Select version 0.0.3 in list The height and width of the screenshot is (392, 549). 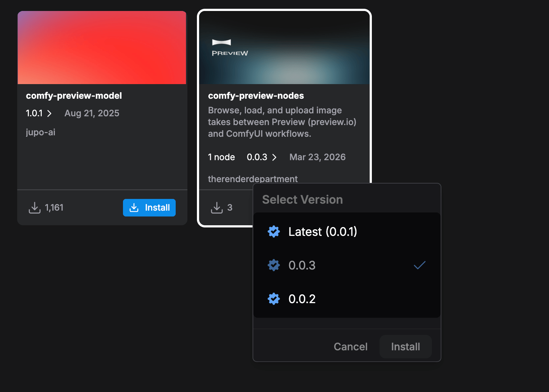[x=347, y=265]
